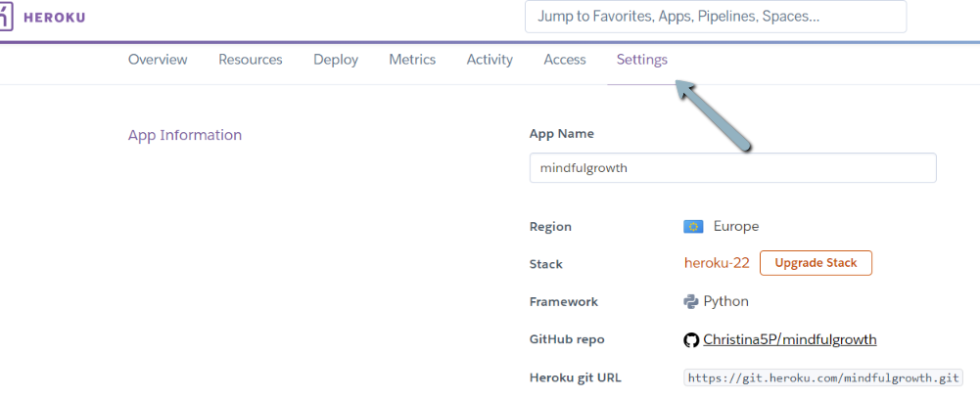The width and height of the screenshot is (980, 399).
Task: Edit the App Name field mindfulgrowth
Action: point(732,168)
